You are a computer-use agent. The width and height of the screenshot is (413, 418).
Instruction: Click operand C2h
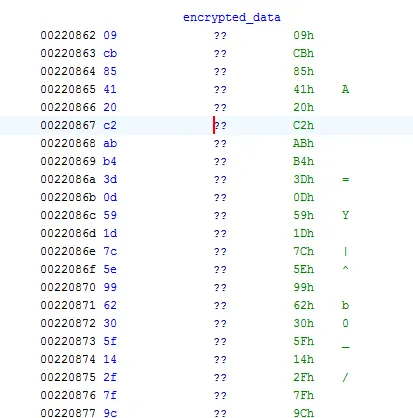(x=303, y=125)
